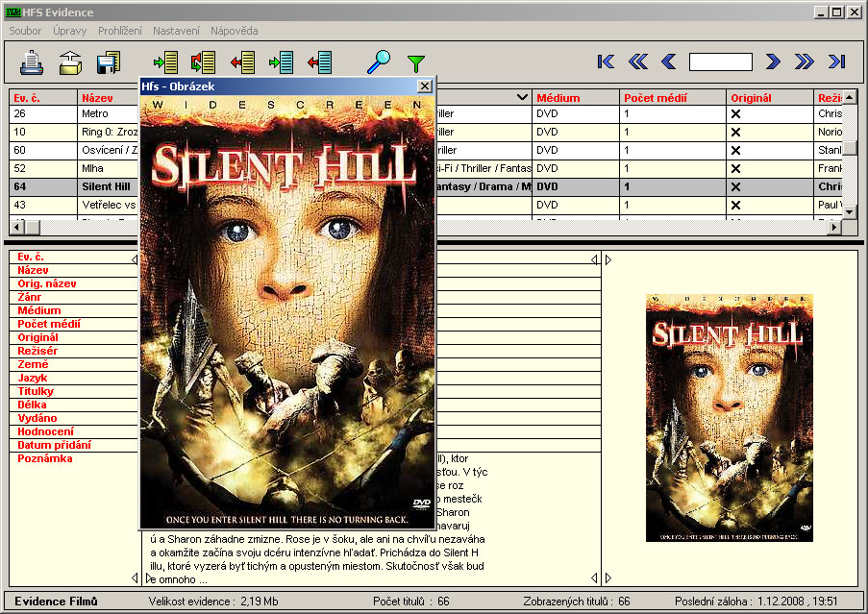Viewport: 868px width, 614px height.
Task: Select the Mlha row title
Action: (92, 169)
